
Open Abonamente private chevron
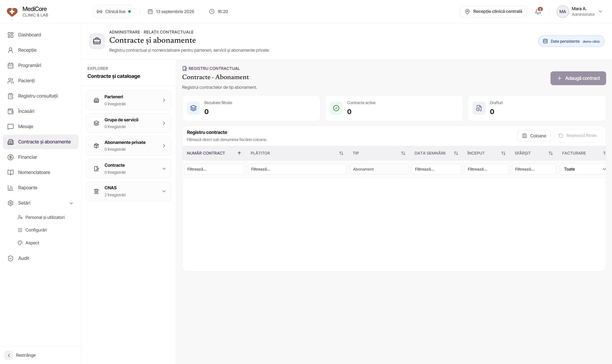[164, 146]
